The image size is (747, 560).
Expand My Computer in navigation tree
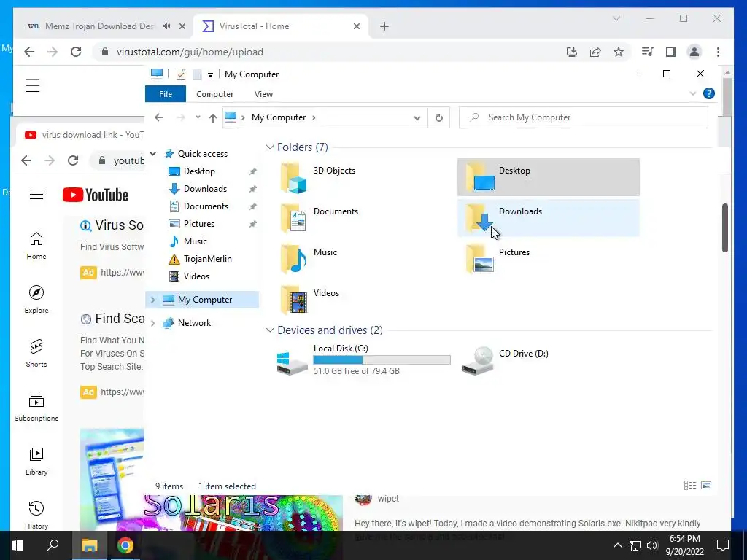(x=153, y=300)
